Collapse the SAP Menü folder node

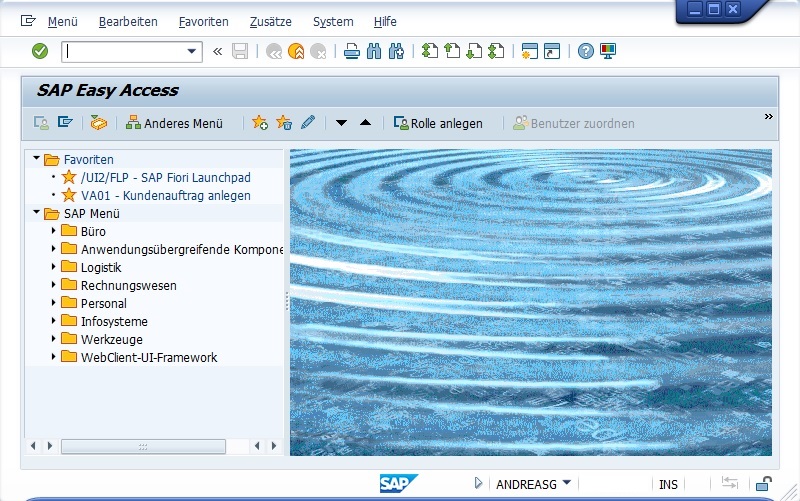(36, 212)
